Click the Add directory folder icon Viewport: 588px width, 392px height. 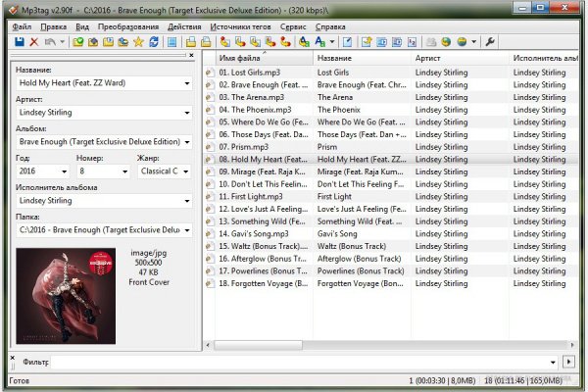click(93, 41)
